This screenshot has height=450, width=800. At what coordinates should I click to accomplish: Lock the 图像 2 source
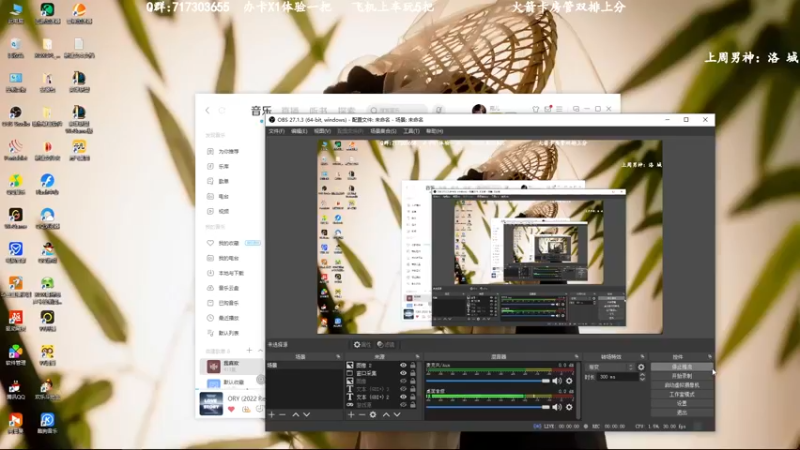click(413, 365)
